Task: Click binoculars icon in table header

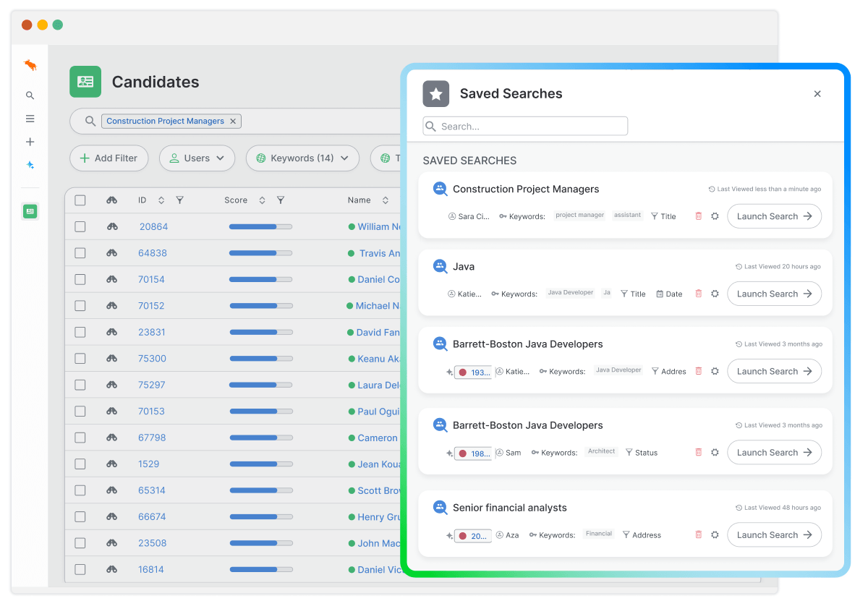Action: 111,200
